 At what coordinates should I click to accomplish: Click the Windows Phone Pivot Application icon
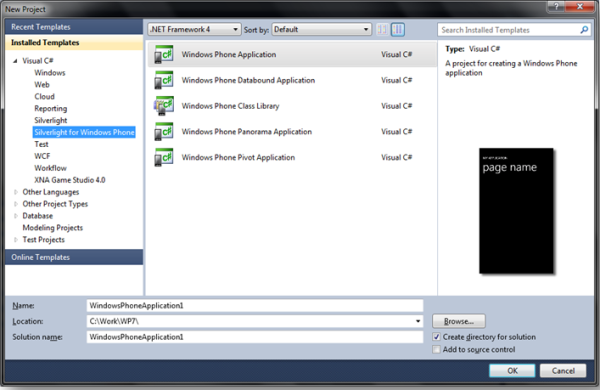point(164,157)
